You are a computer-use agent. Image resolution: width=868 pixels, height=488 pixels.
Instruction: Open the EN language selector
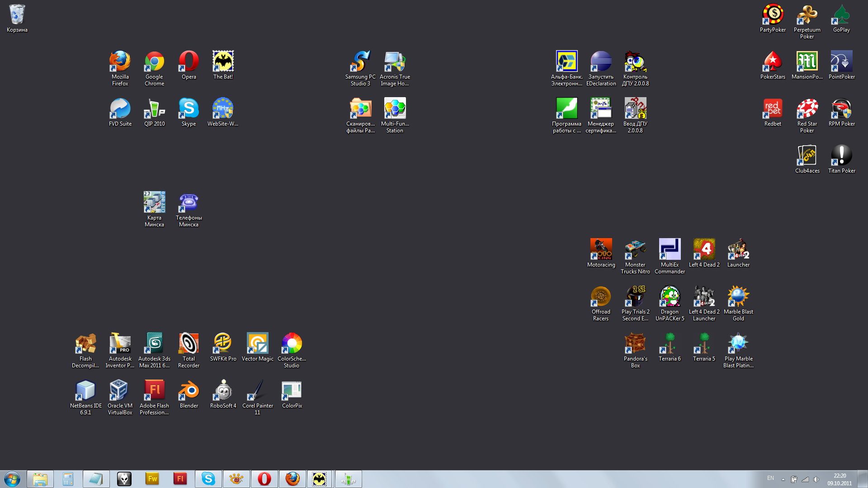coord(770,478)
